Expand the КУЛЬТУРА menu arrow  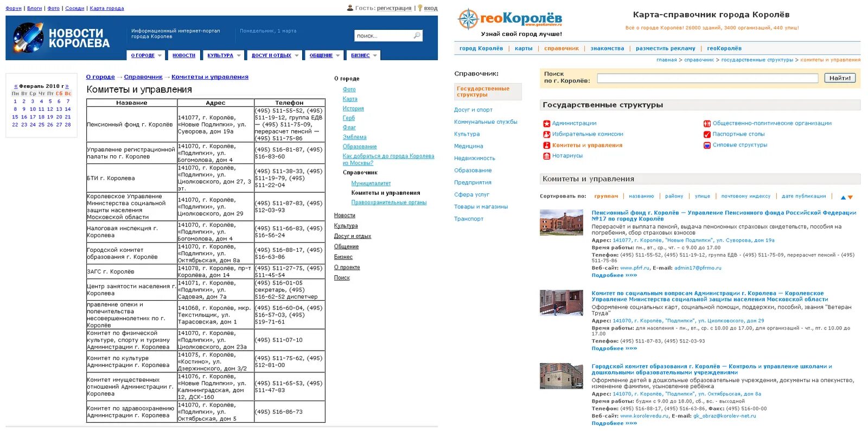(238, 55)
